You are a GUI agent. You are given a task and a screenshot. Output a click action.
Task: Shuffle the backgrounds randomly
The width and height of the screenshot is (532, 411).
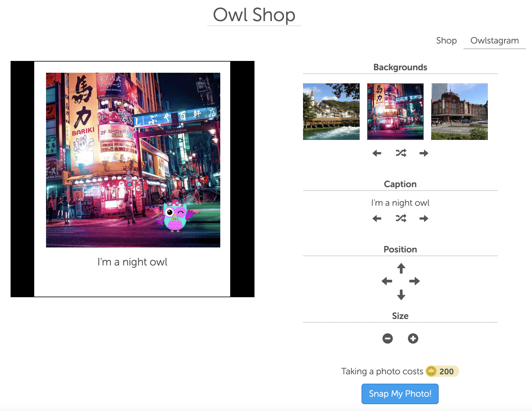[401, 153]
